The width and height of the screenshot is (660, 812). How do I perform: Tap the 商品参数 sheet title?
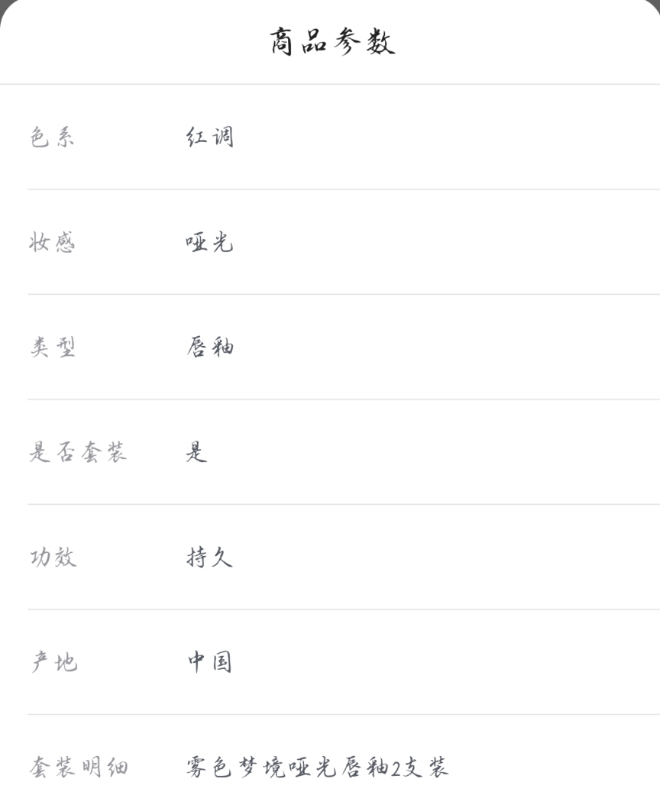pos(332,42)
